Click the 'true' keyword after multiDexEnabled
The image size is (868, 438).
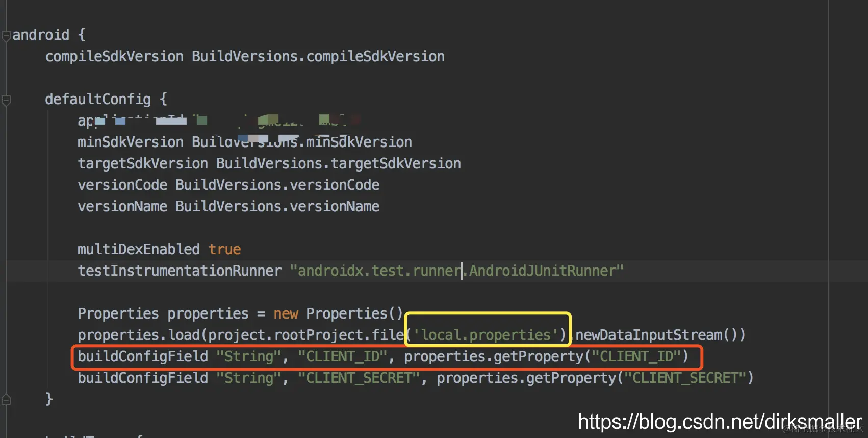(x=224, y=249)
